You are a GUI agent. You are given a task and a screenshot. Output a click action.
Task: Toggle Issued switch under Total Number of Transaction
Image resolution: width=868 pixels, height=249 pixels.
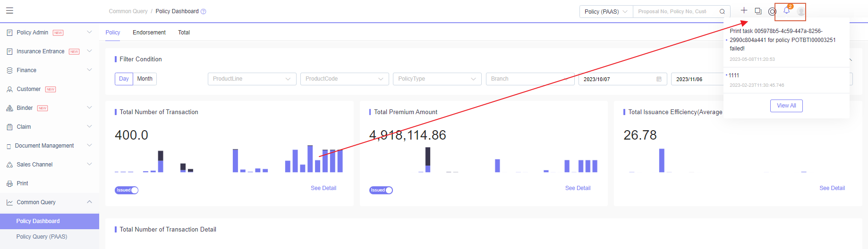[127, 190]
